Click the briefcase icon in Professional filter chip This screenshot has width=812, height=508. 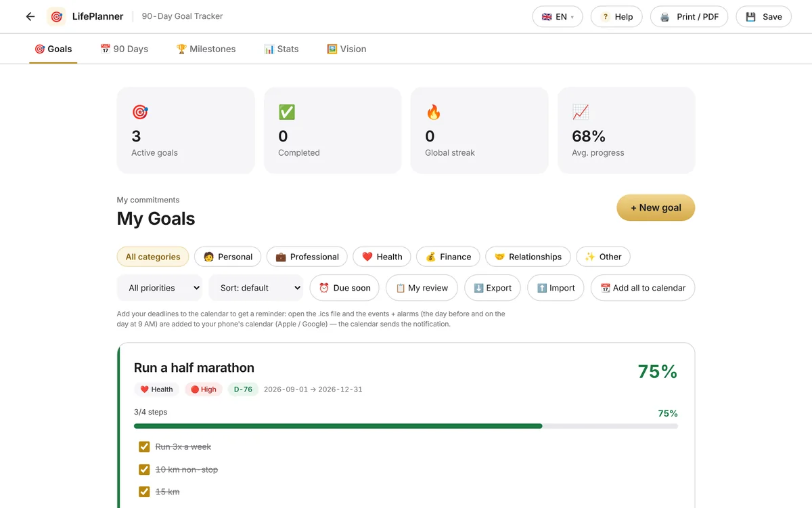coord(281,257)
